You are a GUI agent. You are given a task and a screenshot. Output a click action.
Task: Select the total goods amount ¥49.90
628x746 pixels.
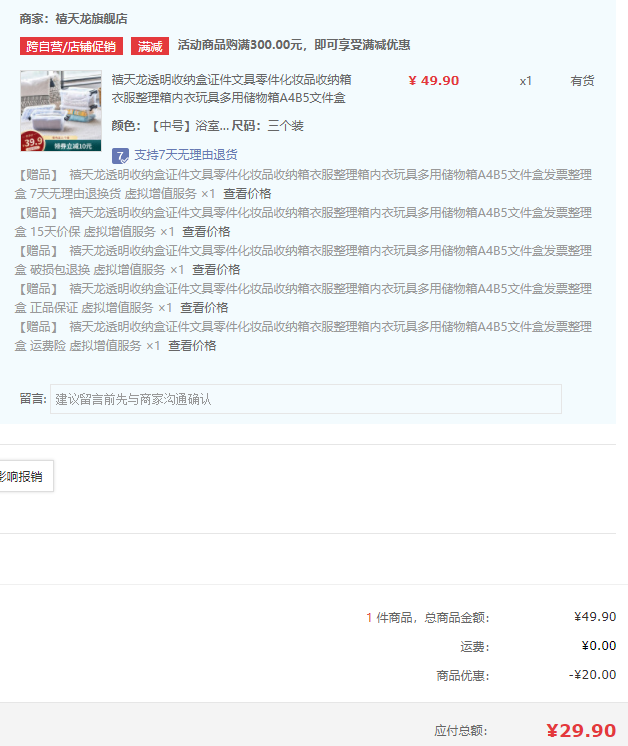(x=595, y=617)
